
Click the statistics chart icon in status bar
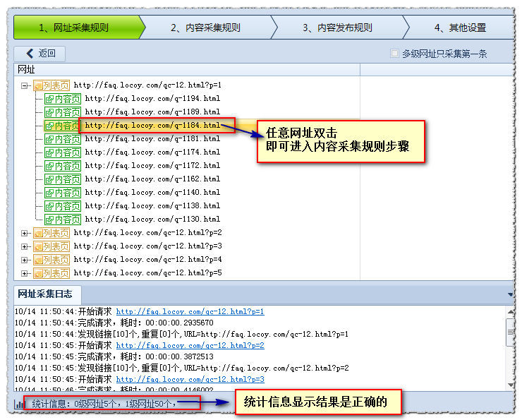point(20,404)
